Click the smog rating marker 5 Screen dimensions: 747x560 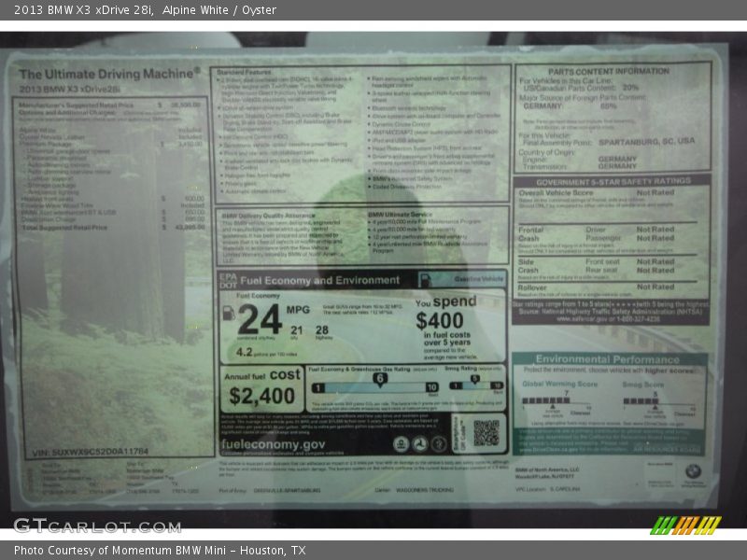click(474, 380)
